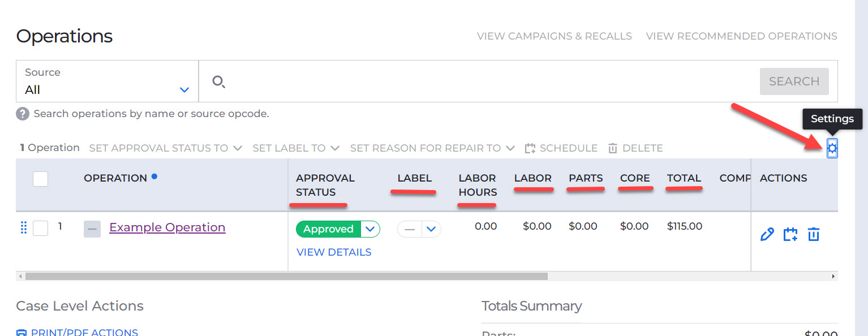Check the checkbox for Example Operation row

point(40,227)
